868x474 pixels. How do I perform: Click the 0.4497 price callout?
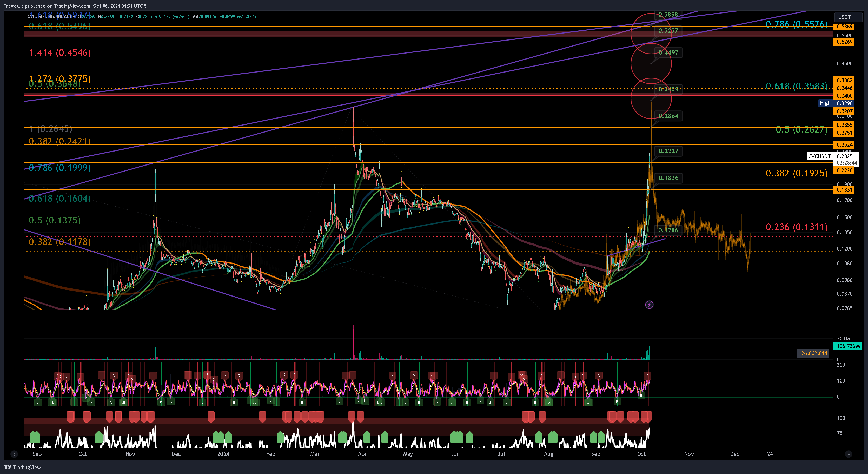click(x=668, y=52)
